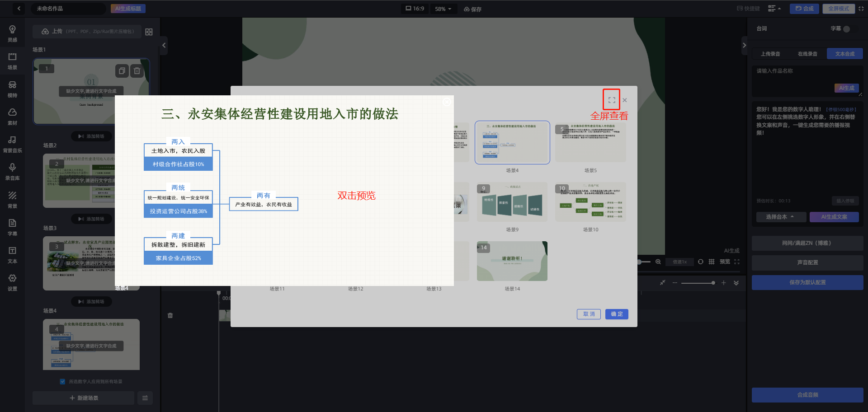Open the 倍速1x speed selector
This screenshot has width=868, height=412.
(679, 262)
